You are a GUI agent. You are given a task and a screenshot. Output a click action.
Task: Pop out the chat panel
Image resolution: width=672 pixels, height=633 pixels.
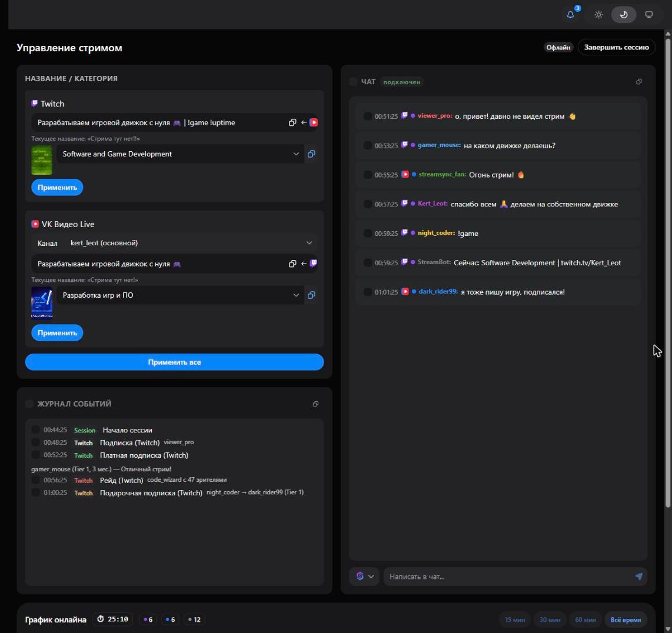tap(638, 82)
